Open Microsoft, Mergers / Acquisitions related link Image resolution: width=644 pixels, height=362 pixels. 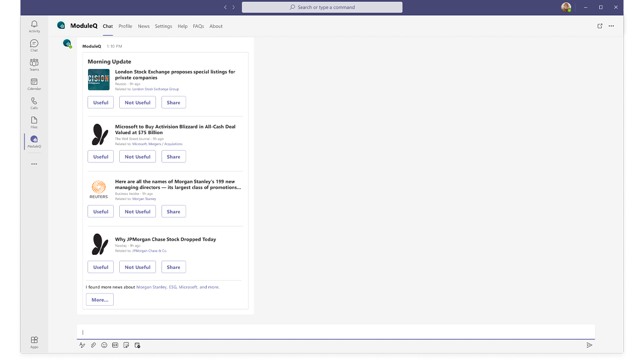click(x=157, y=144)
